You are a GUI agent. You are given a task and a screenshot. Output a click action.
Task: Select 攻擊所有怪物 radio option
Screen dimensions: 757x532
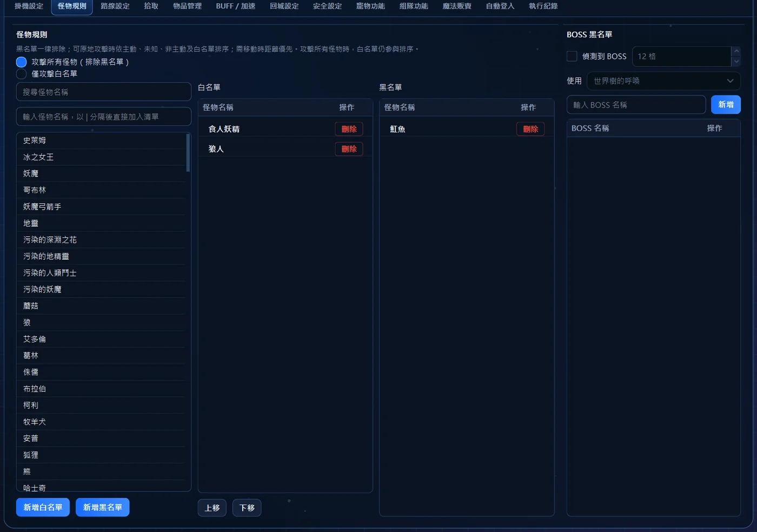click(22, 62)
